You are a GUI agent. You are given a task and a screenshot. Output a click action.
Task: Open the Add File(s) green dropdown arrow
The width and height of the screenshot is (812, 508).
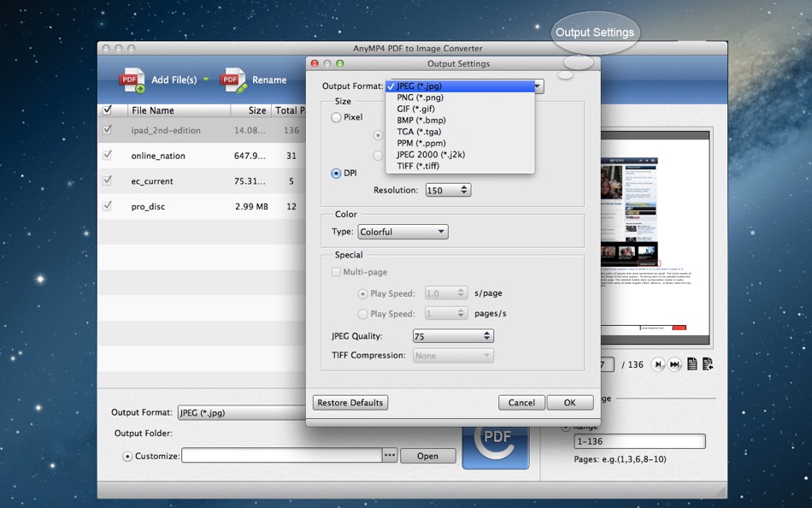click(x=206, y=80)
